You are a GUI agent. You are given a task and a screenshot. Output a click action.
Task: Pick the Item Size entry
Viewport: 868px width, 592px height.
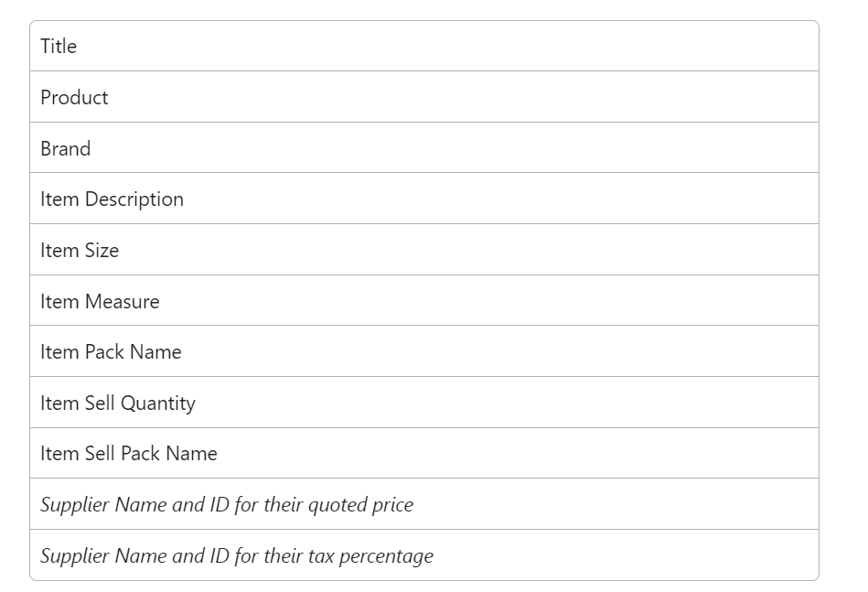point(424,250)
